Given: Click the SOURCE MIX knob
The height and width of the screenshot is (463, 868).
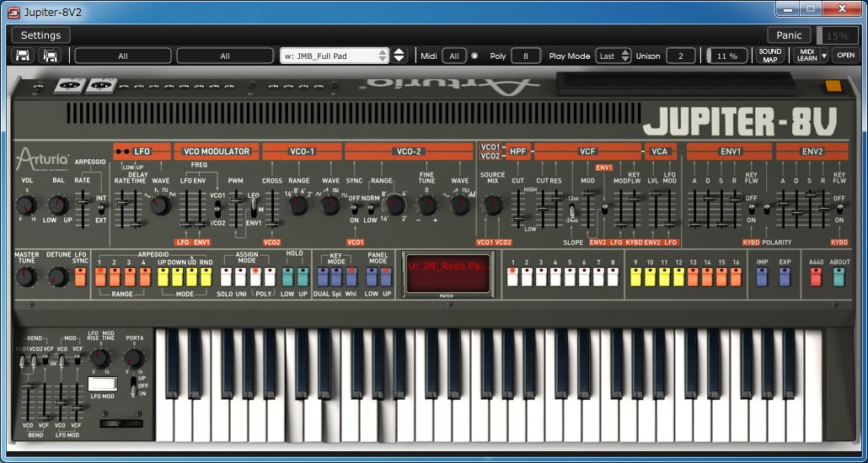Looking at the screenshot, I should click(493, 205).
